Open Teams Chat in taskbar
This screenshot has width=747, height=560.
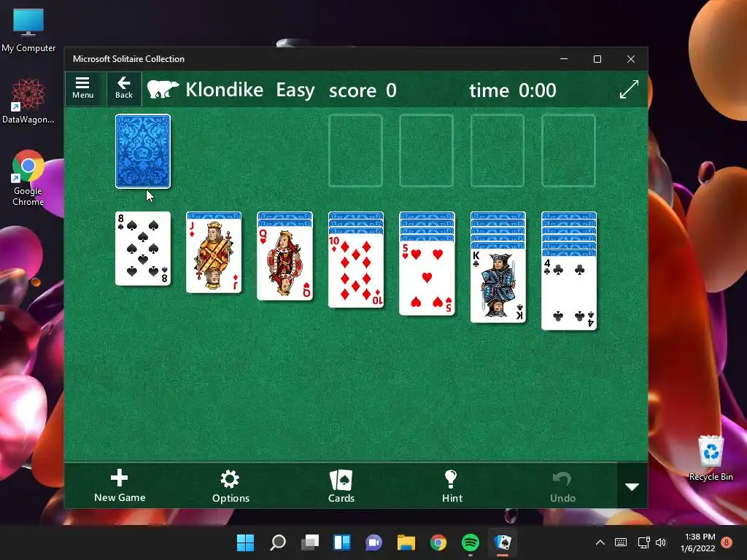(x=374, y=542)
